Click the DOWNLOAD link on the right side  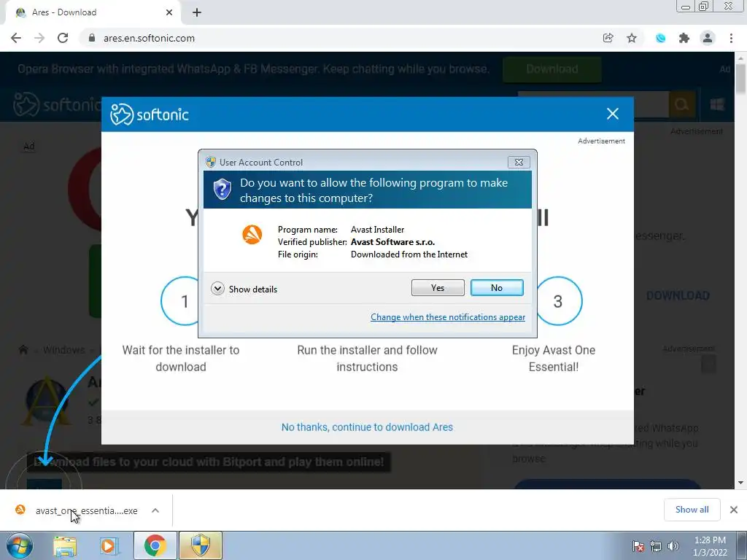pos(678,296)
